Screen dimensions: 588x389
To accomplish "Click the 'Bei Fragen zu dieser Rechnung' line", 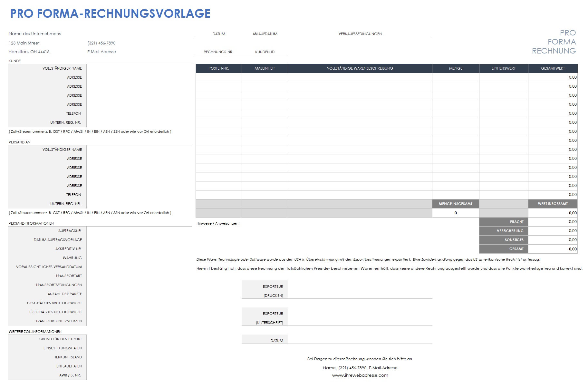I will tap(360, 359).
